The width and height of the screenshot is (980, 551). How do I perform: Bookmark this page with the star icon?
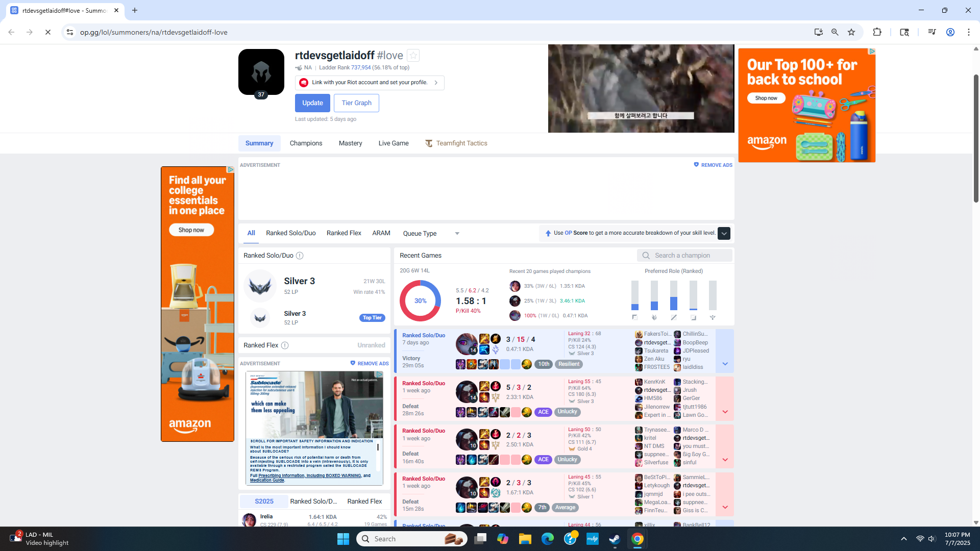point(851,32)
